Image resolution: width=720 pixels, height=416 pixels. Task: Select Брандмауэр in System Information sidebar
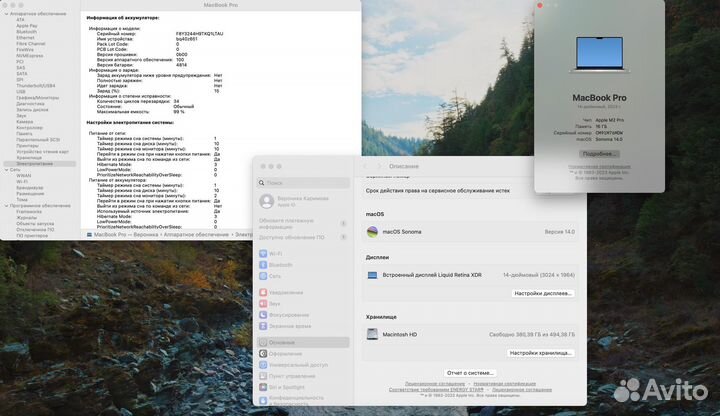[x=30, y=188]
